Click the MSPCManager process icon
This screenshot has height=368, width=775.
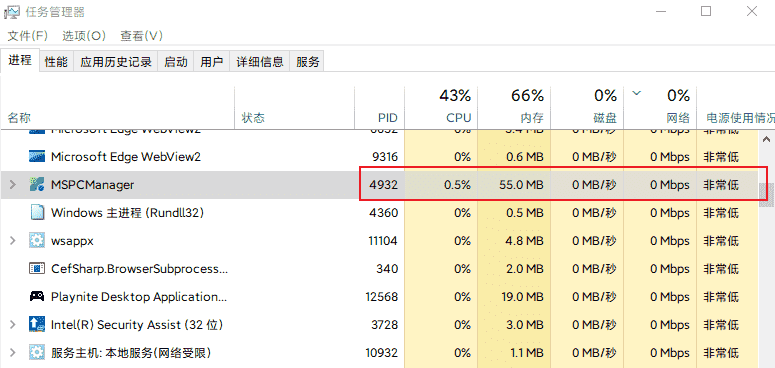click(x=37, y=185)
